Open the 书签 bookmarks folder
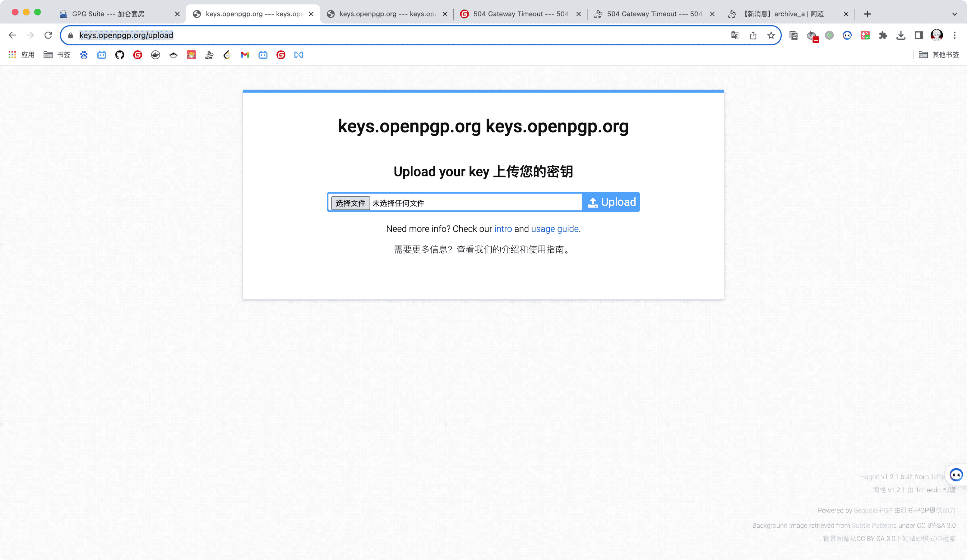Viewport: 967px width, 560px height. (x=57, y=55)
